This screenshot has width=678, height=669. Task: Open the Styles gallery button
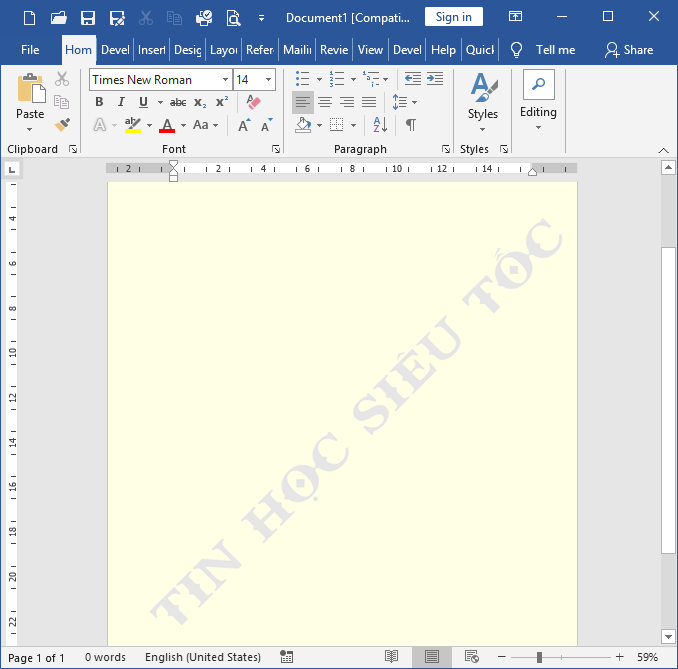point(483,102)
